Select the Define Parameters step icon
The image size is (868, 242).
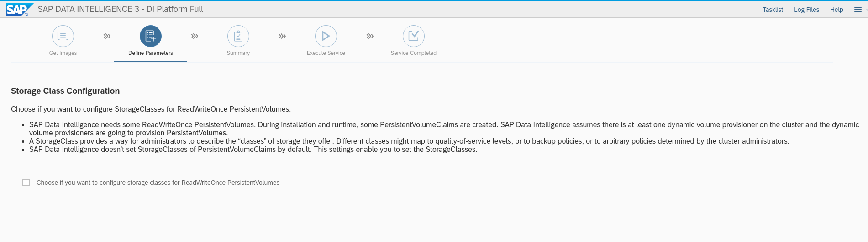click(151, 36)
